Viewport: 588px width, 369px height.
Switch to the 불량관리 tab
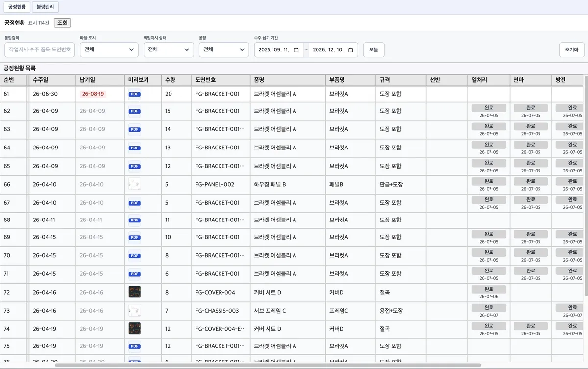pyautogui.click(x=45, y=7)
